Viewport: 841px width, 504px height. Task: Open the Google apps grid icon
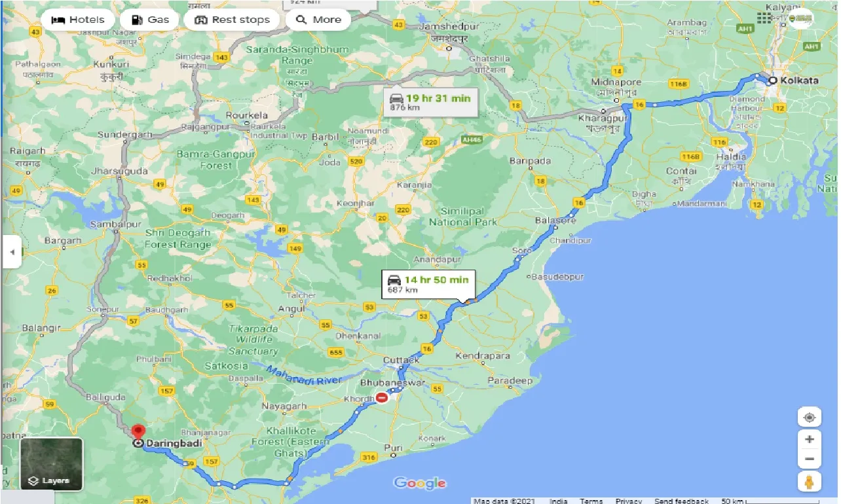[x=763, y=18]
